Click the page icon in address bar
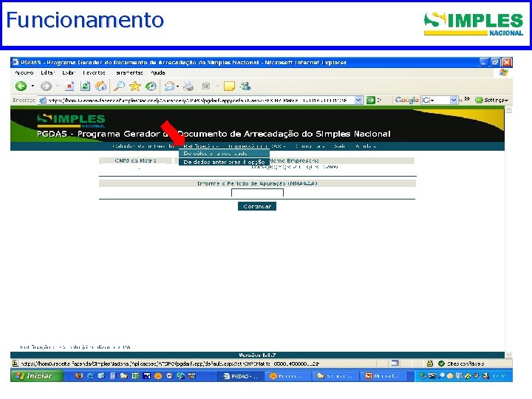 pyautogui.click(x=43, y=100)
